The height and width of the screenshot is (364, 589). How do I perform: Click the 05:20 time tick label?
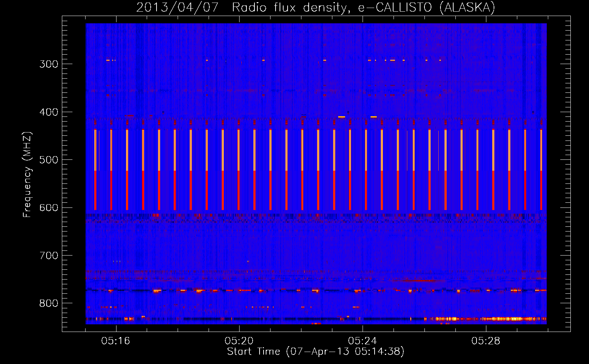239,341
